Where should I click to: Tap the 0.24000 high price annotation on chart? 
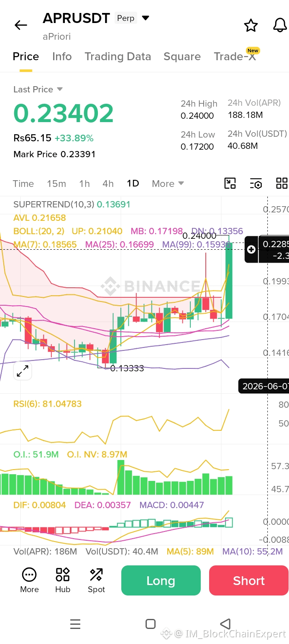[199, 236]
